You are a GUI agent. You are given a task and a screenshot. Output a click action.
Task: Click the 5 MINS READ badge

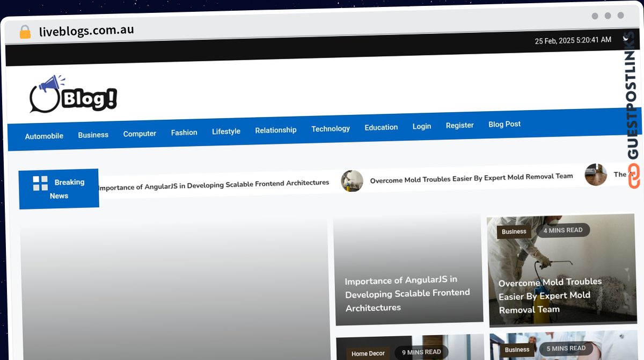[x=566, y=349]
